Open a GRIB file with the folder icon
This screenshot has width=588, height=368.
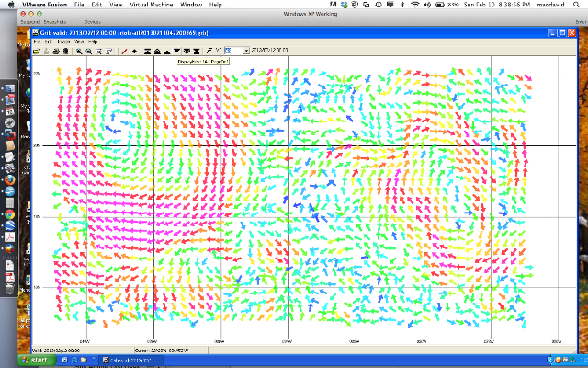click(x=37, y=52)
